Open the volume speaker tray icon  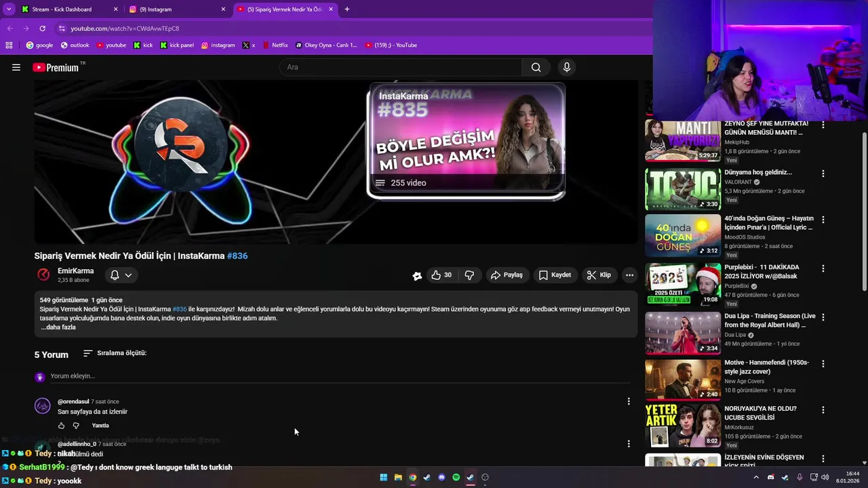point(825,477)
